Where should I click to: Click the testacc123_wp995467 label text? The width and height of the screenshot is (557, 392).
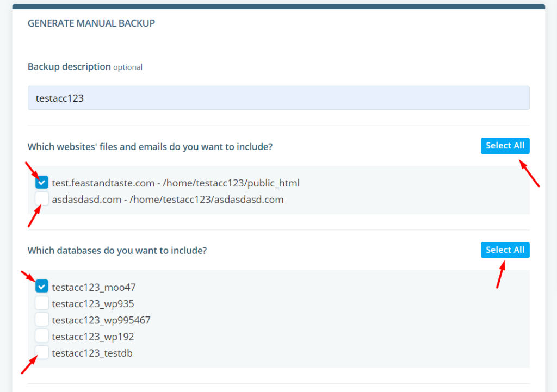point(101,320)
